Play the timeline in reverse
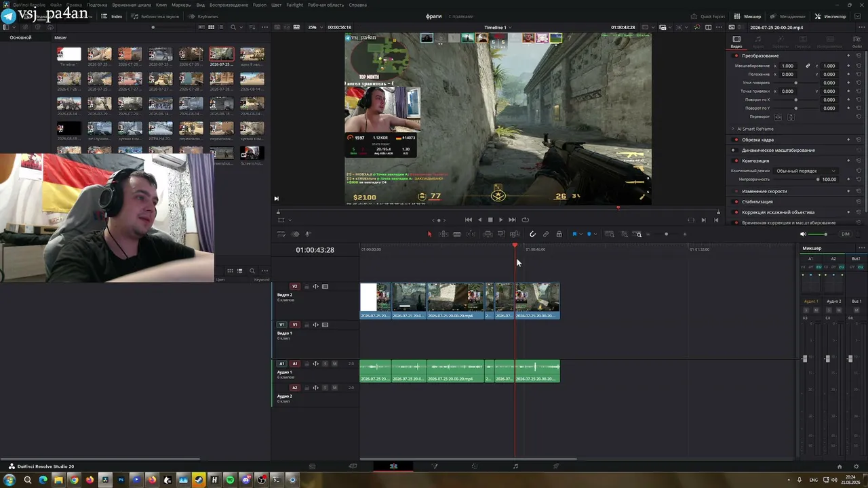The image size is (868, 488). (x=479, y=220)
